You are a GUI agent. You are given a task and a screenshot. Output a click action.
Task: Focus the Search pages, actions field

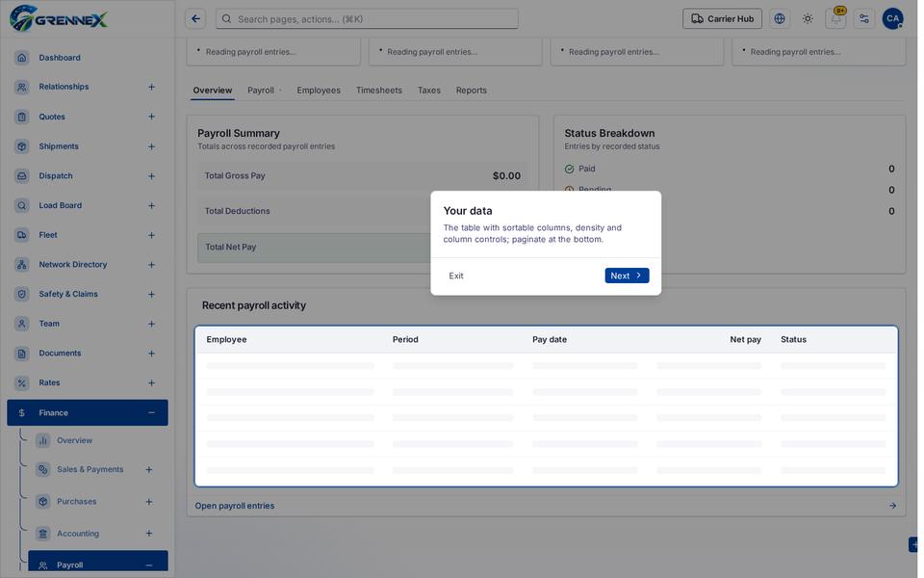coord(367,19)
